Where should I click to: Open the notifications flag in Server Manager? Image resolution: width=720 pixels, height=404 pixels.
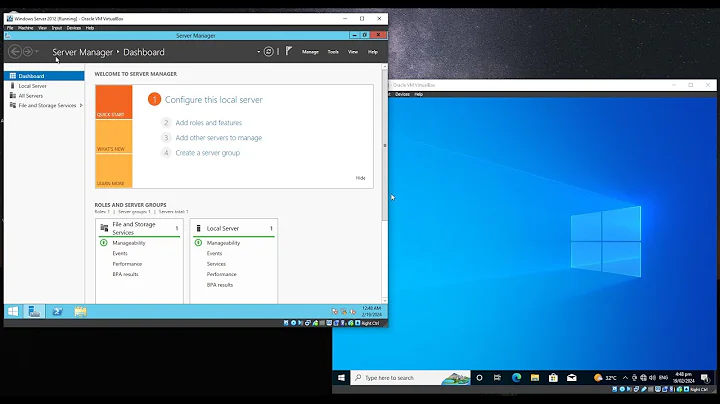pyautogui.click(x=288, y=51)
